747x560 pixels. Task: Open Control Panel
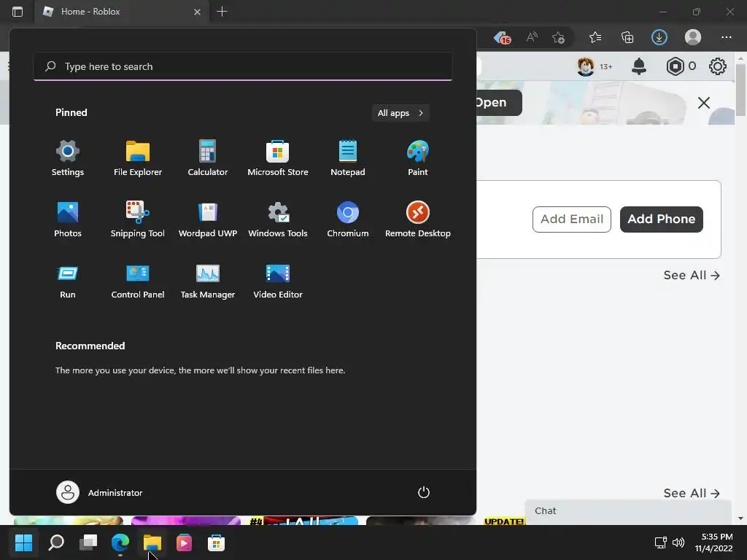tap(138, 281)
